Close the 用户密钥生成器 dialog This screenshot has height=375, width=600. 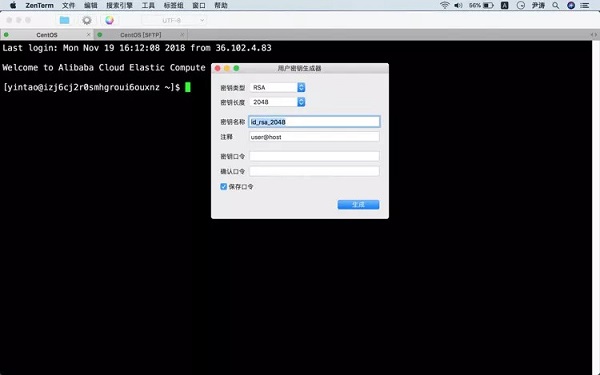(x=218, y=68)
